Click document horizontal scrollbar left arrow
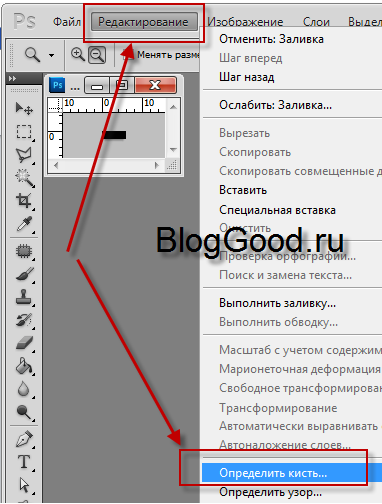 coord(56,165)
